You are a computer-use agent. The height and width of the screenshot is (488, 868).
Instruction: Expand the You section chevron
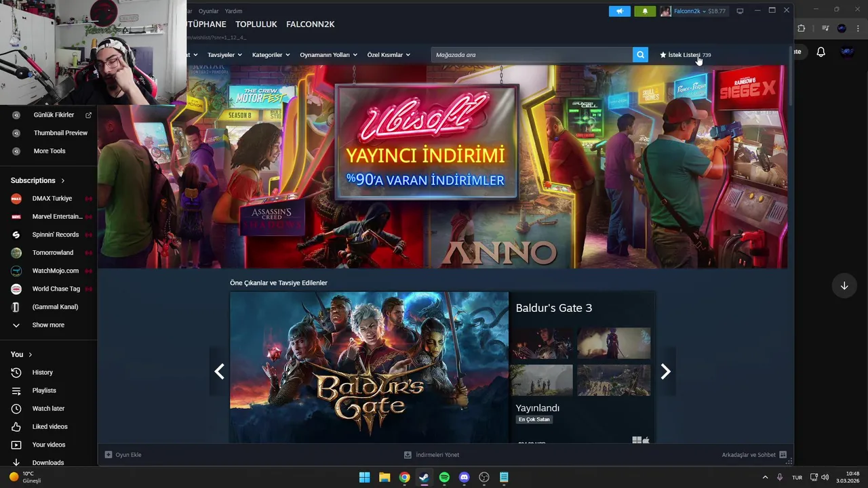pyautogui.click(x=31, y=354)
